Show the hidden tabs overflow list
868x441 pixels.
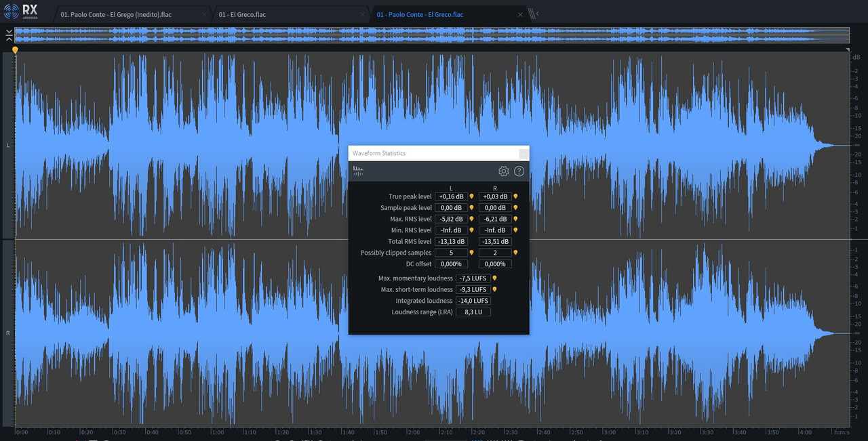point(534,14)
